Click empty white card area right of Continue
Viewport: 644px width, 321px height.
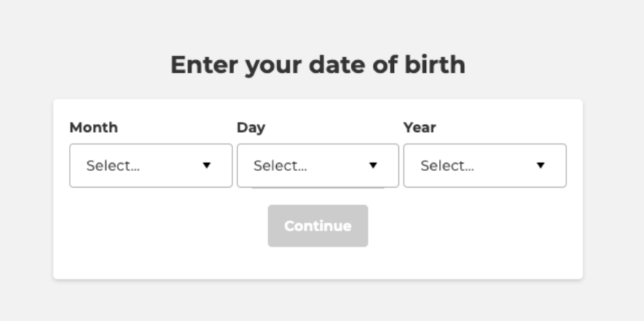474,233
